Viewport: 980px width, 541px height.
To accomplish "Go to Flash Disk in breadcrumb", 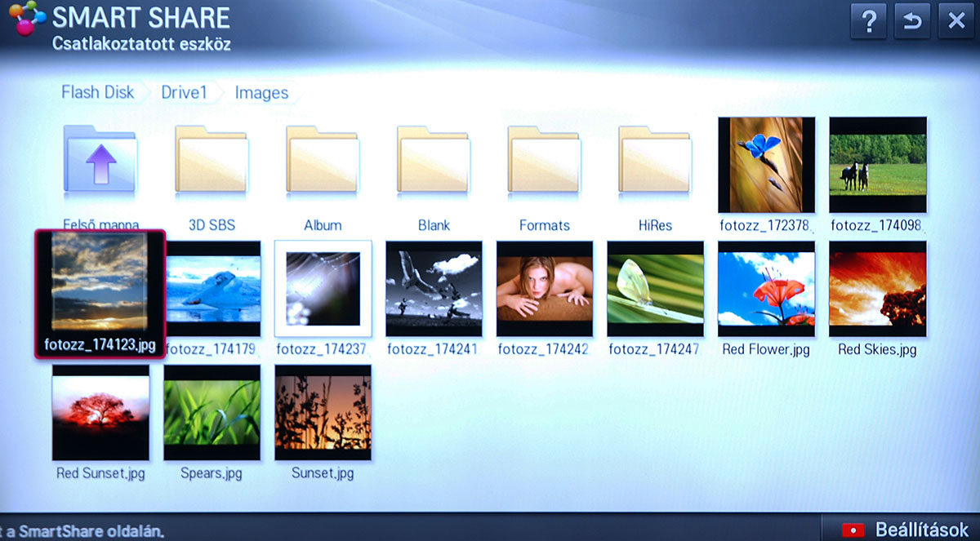I will tap(97, 92).
